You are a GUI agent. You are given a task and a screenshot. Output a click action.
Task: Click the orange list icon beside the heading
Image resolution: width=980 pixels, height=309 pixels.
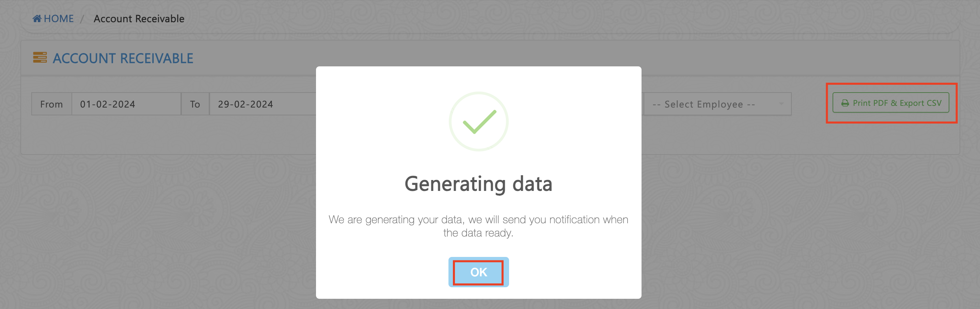pos(40,58)
